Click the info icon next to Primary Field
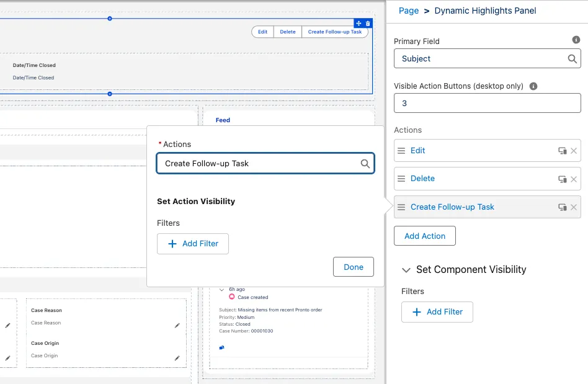 (576, 40)
